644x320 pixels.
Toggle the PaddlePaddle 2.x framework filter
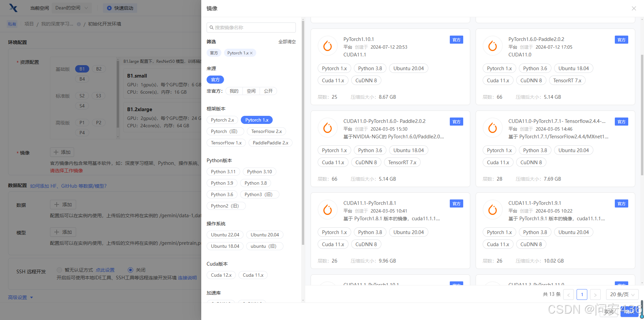(271, 143)
